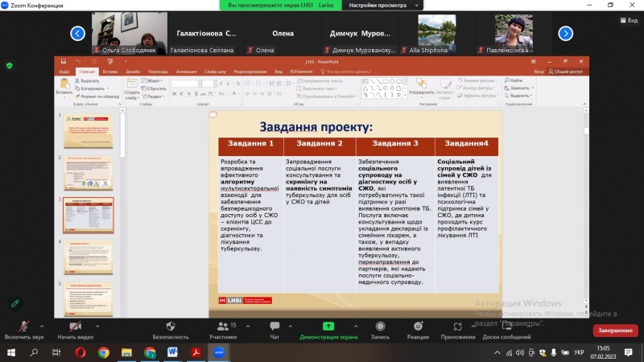Click Вырезать in the clipboard group
This screenshot has width=644, height=362.
(x=87, y=81)
